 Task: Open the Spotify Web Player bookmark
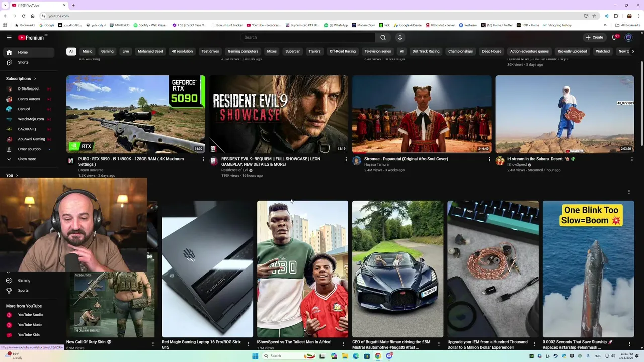click(x=150, y=25)
